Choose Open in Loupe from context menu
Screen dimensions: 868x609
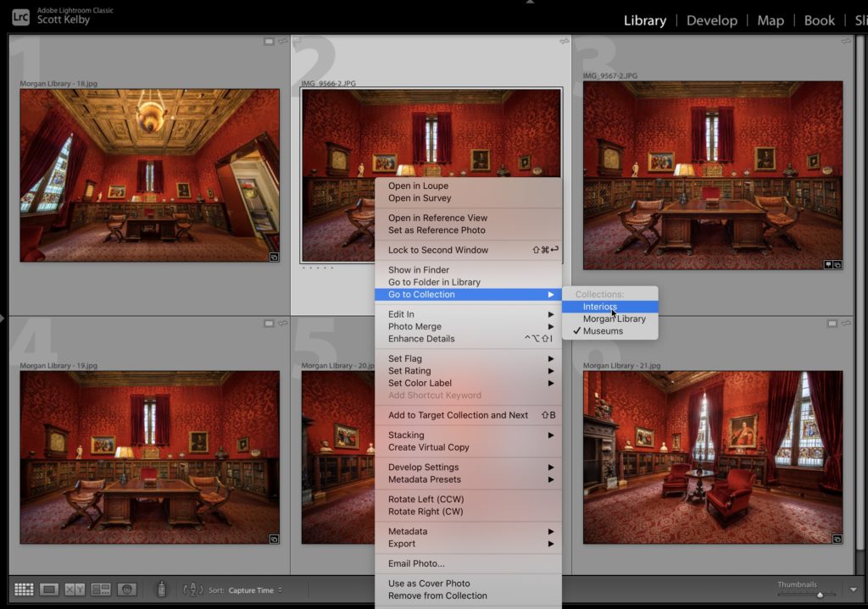point(468,185)
